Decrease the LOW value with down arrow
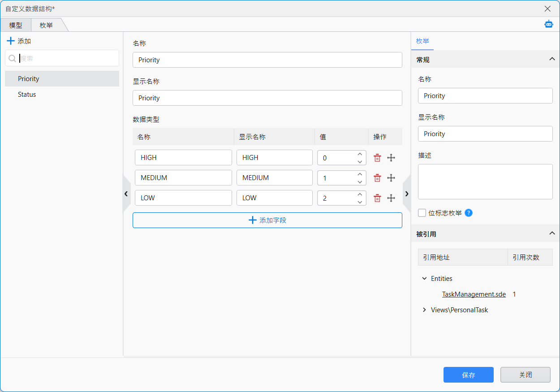This screenshot has width=560, height=392. pos(360,202)
